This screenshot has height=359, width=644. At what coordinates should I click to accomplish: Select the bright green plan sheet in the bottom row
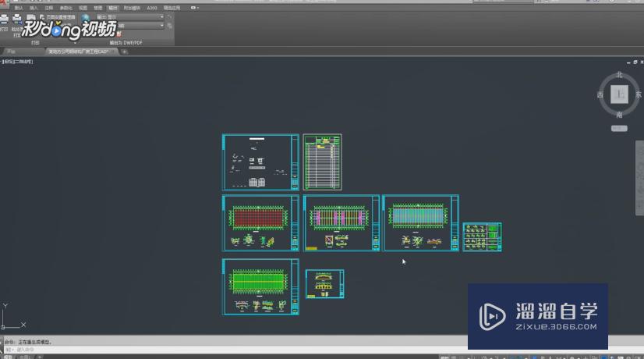260,287
